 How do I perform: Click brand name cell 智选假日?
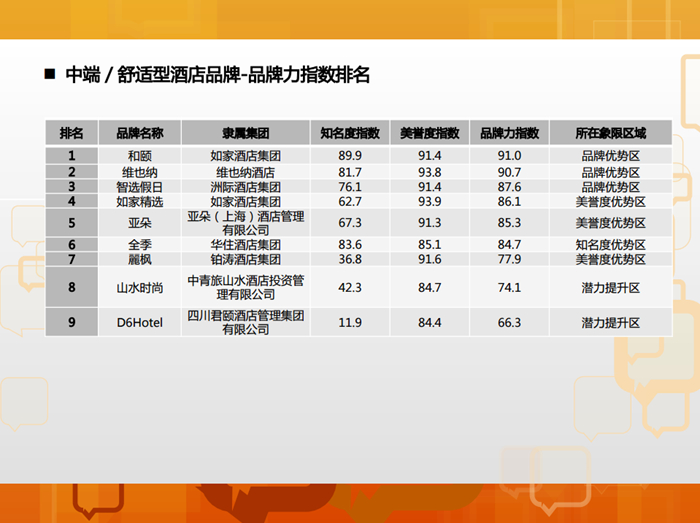tap(140, 187)
